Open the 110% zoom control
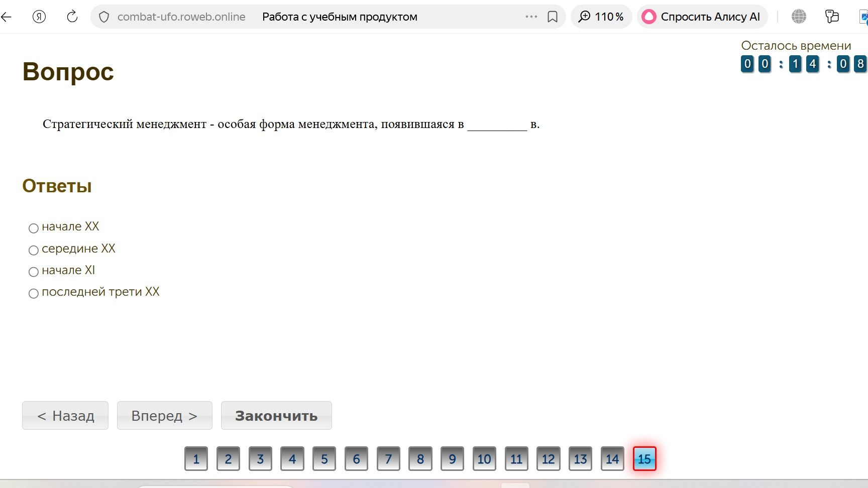 (601, 17)
